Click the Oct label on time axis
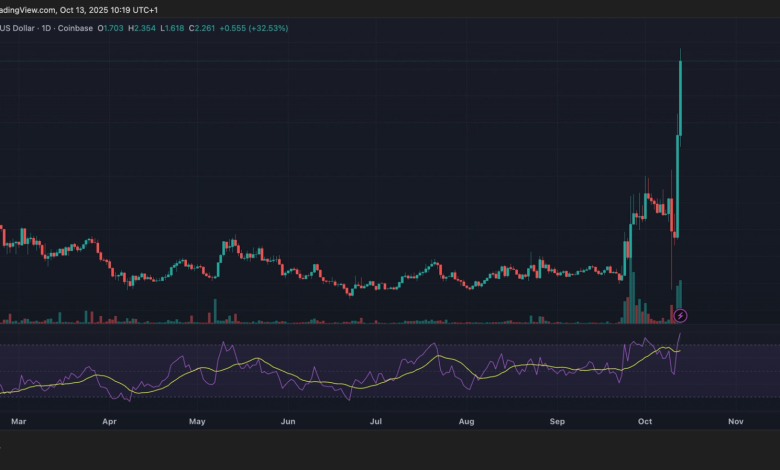The height and width of the screenshot is (470, 780). click(x=645, y=422)
